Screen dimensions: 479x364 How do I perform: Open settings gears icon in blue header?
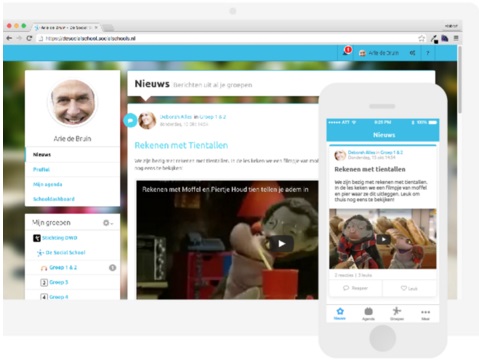click(412, 53)
